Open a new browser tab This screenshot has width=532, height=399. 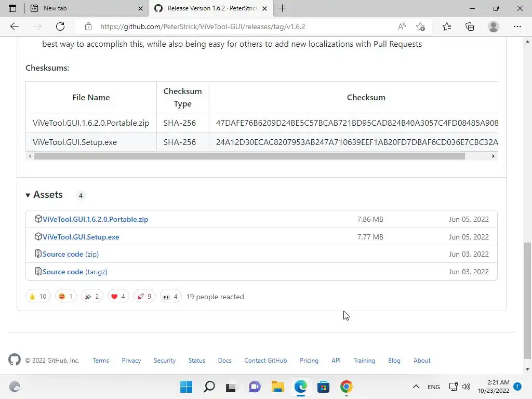coord(282,8)
